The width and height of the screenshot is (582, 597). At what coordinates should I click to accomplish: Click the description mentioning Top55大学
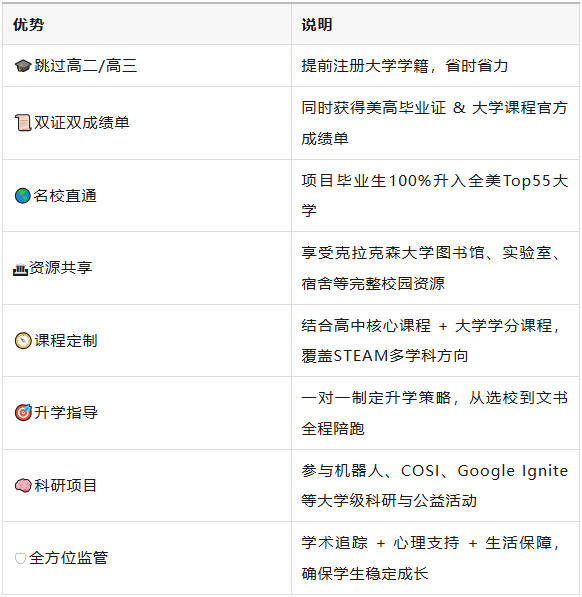(x=435, y=196)
